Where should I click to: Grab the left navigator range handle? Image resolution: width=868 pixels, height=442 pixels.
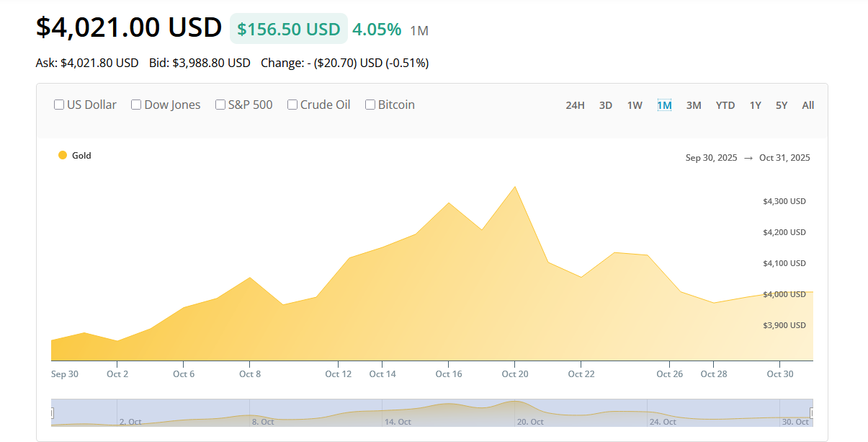(52, 413)
